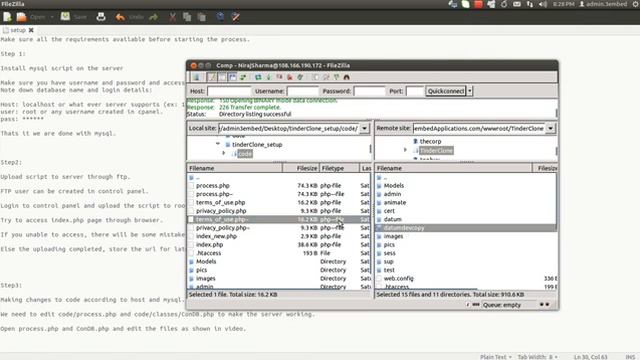Select process.php in local file list

pos(279,185)
